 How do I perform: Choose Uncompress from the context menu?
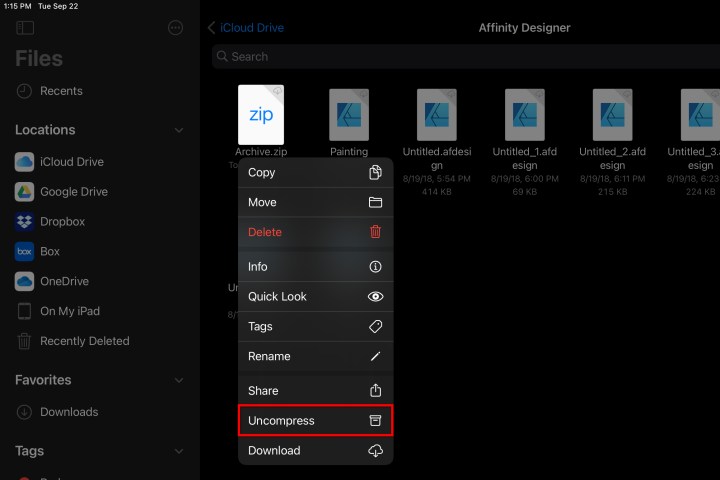click(315, 421)
